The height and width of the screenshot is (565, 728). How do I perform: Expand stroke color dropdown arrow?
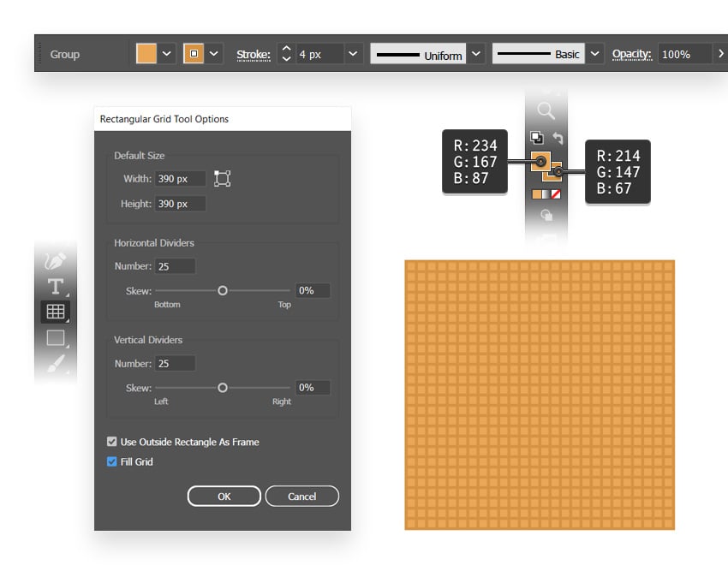click(214, 54)
